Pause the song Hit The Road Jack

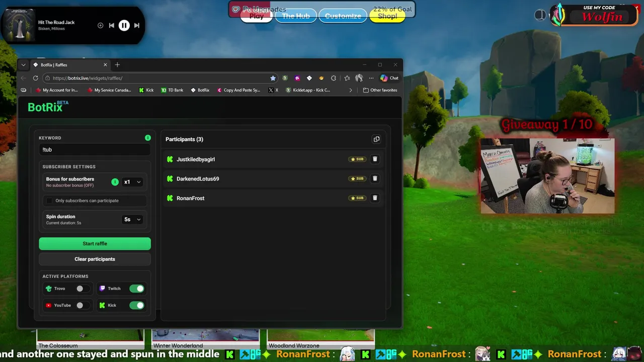coord(124,25)
